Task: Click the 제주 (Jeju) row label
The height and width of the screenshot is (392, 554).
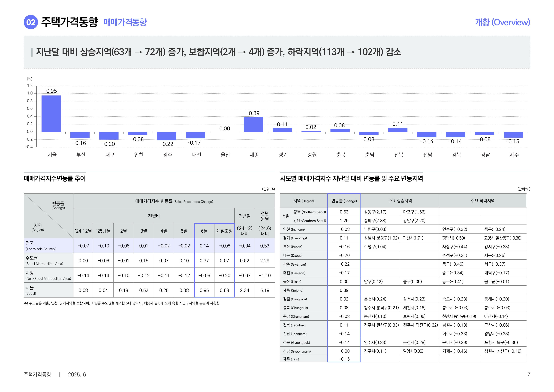Action: pos(291,359)
